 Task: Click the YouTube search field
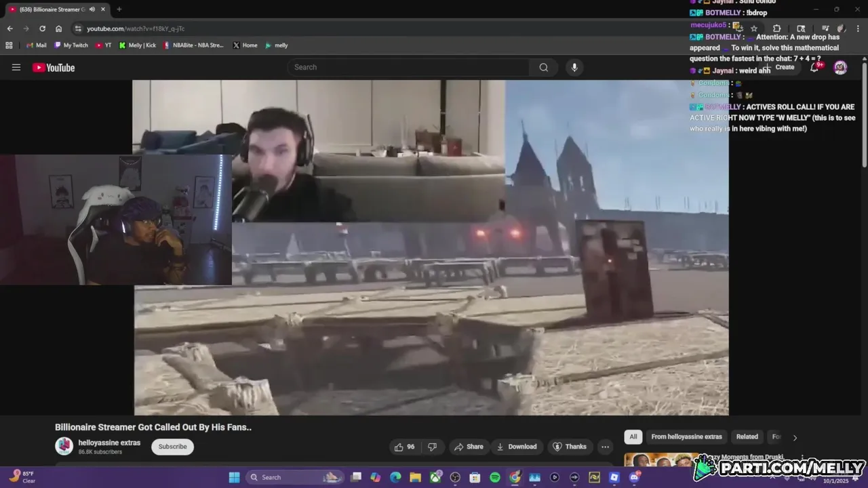[x=408, y=67]
